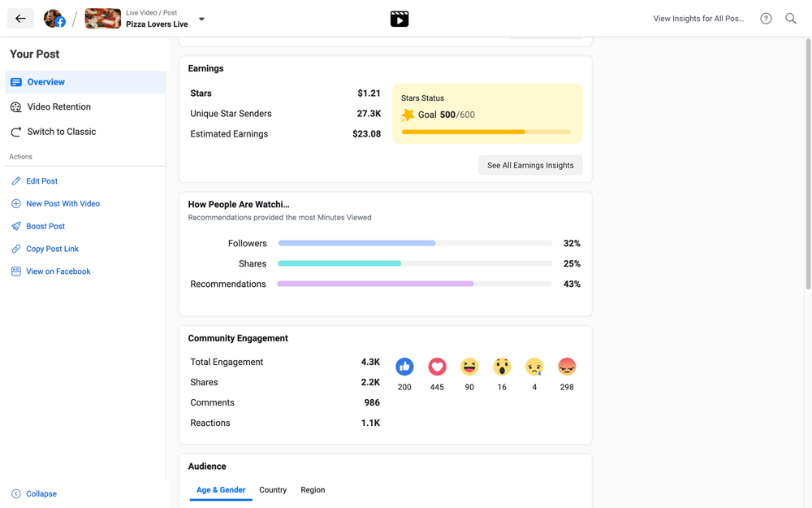Click the Haha reaction icon
This screenshot has width=812, height=508.
469,367
